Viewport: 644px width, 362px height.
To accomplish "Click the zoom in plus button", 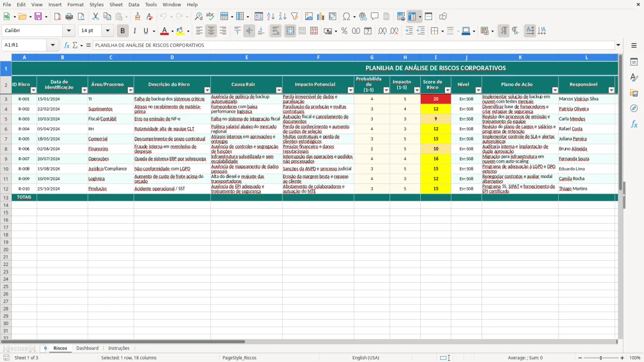I will click(x=623, y=358).
